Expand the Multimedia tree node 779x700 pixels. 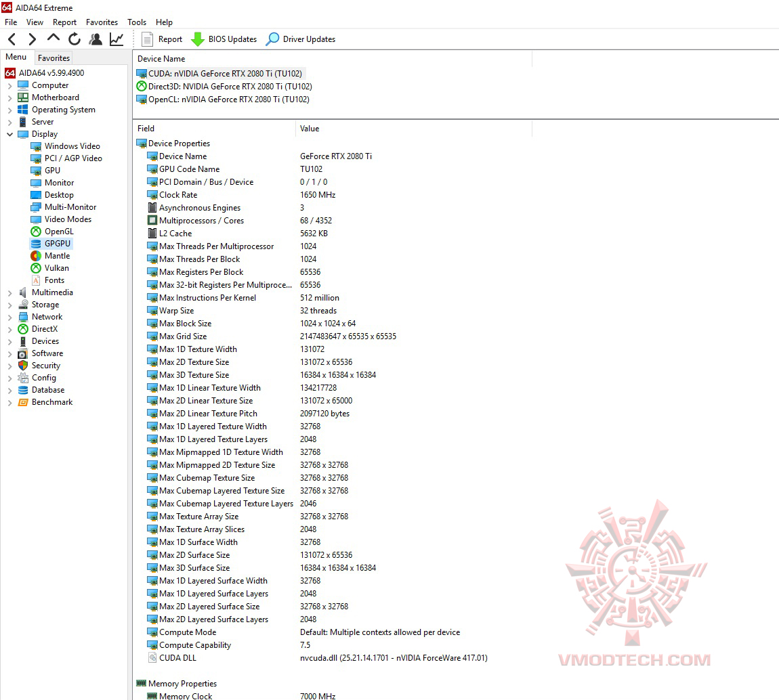(10, 293)
